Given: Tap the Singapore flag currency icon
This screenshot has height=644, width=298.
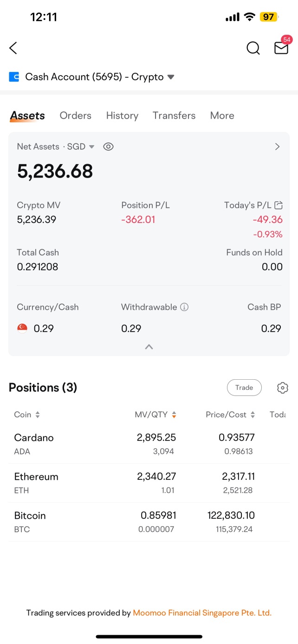Looking at the screenshot, I should [22, 328].
